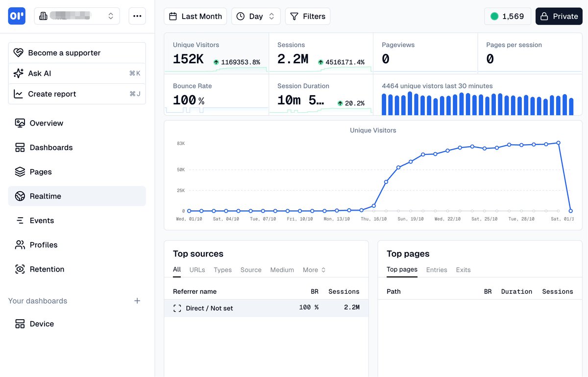Select the Overview icon in the sidebar
The image size is (588, 377).
tap(20, 123)
